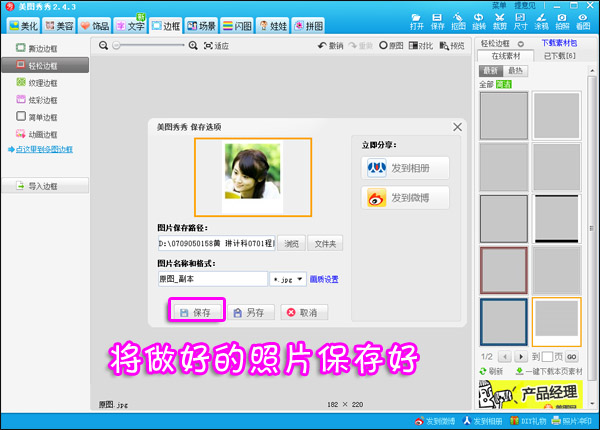Click the 保存 button in the dialog
This screenshot has width=600, height=430.
(196, 312)
